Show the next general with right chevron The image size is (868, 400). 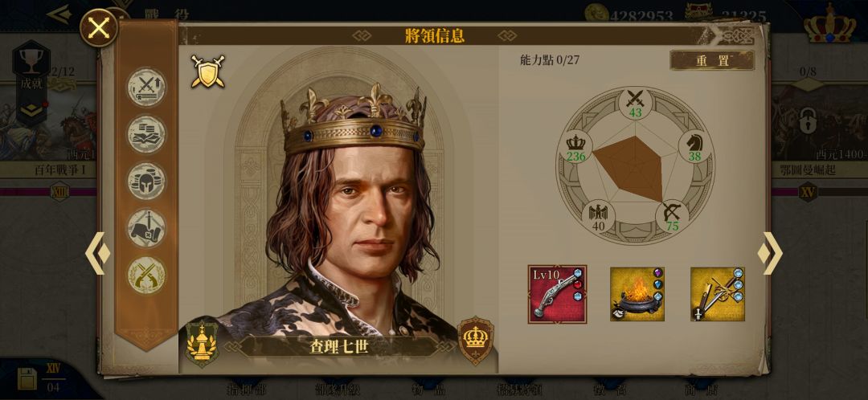pyautogui.click(x=770, y=253)
